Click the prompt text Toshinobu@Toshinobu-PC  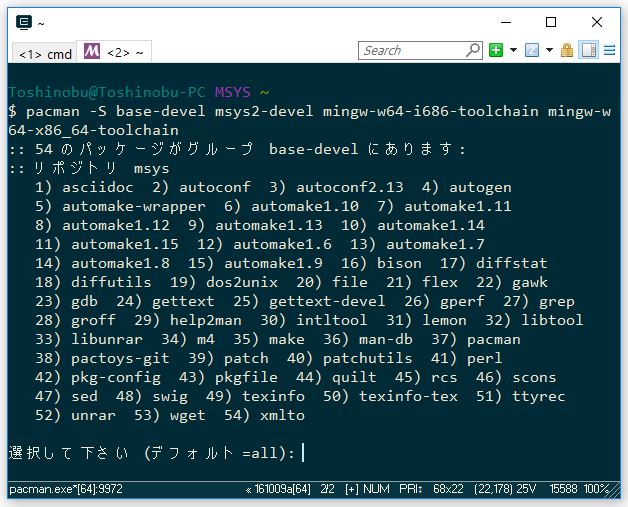(x=107, y=93)
